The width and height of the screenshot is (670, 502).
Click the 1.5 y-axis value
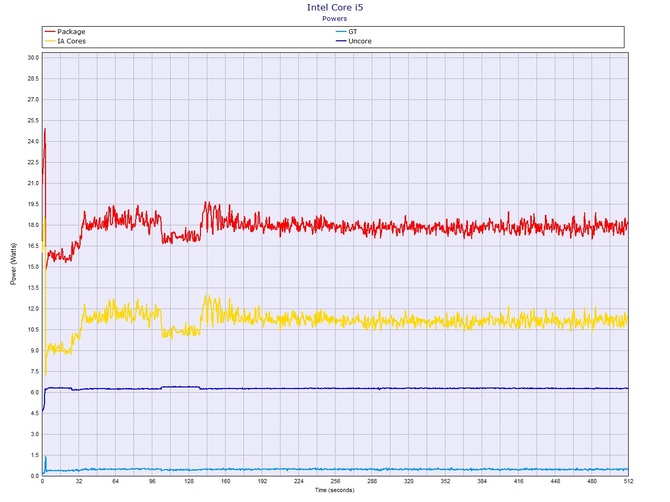(35, 455)
